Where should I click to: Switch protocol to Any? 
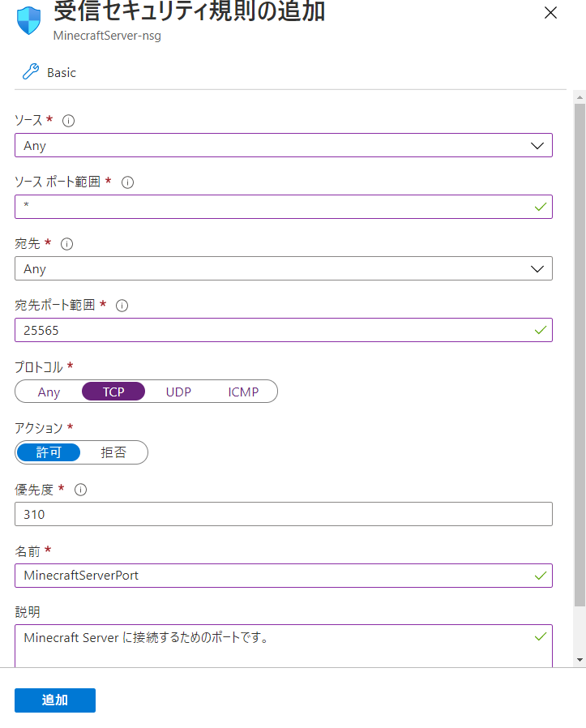click(x=49, y=392)
